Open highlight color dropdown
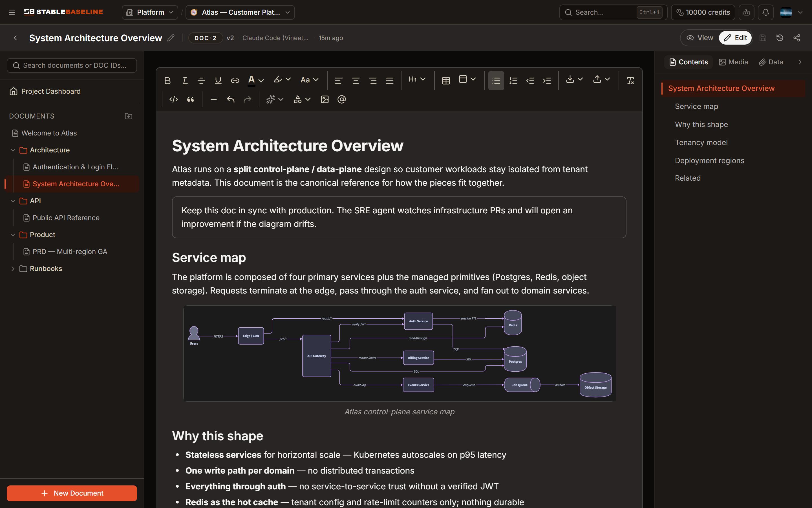 [282, 80]
